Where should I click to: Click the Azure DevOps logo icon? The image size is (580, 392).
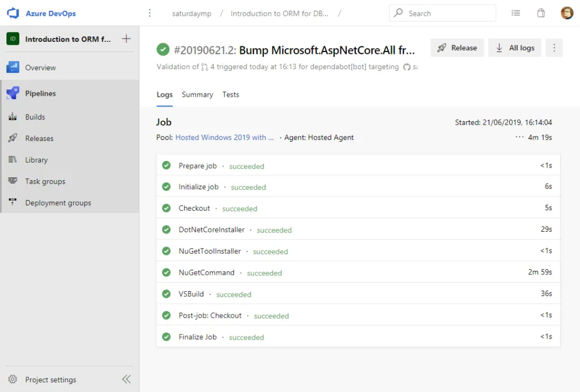(13, 13)
